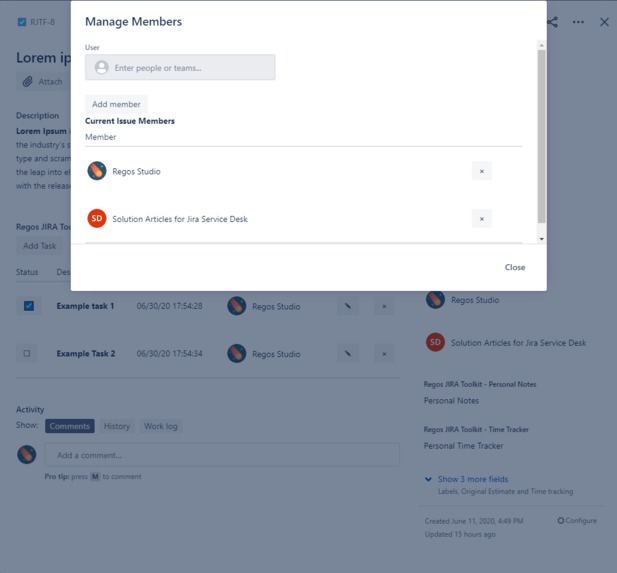Click Regos Studio avatar in member list
This screenshot has height=573, width=617.
(x=97, y=171)
